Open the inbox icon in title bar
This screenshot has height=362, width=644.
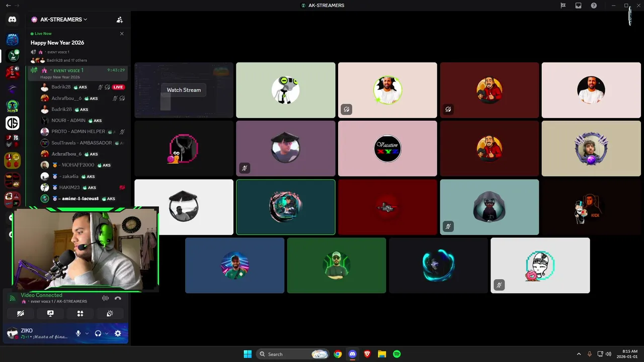pyautogui.click(x=579, y=6)
